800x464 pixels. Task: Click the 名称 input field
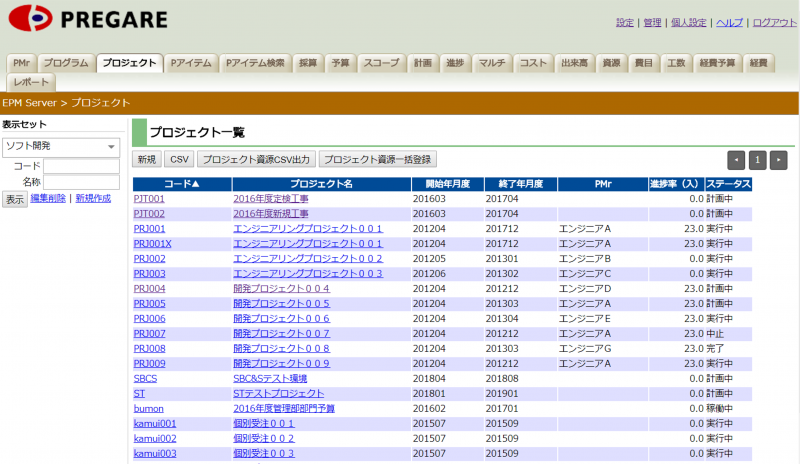coord(81,182)
